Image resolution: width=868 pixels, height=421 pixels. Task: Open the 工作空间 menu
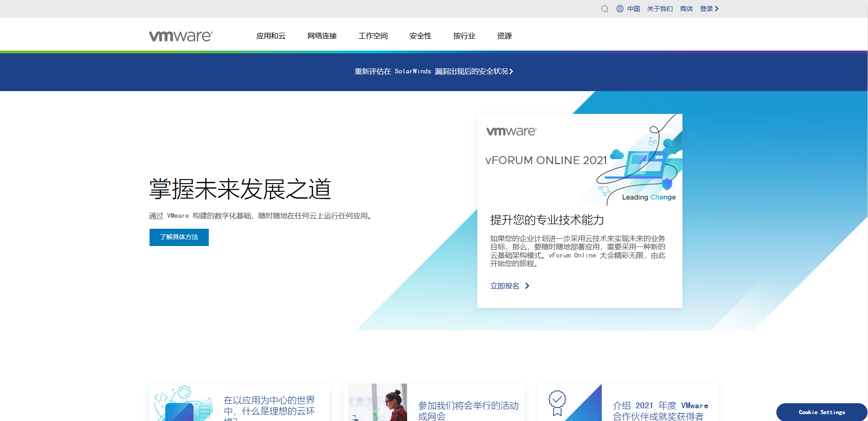coord(373,36)
